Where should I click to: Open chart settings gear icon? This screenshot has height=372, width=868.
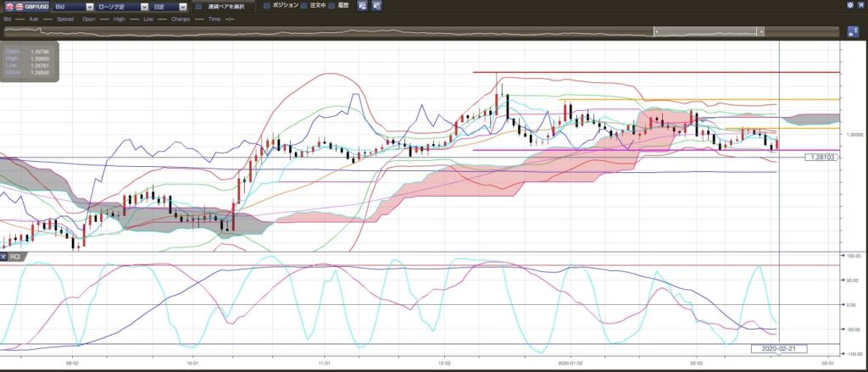850,5
